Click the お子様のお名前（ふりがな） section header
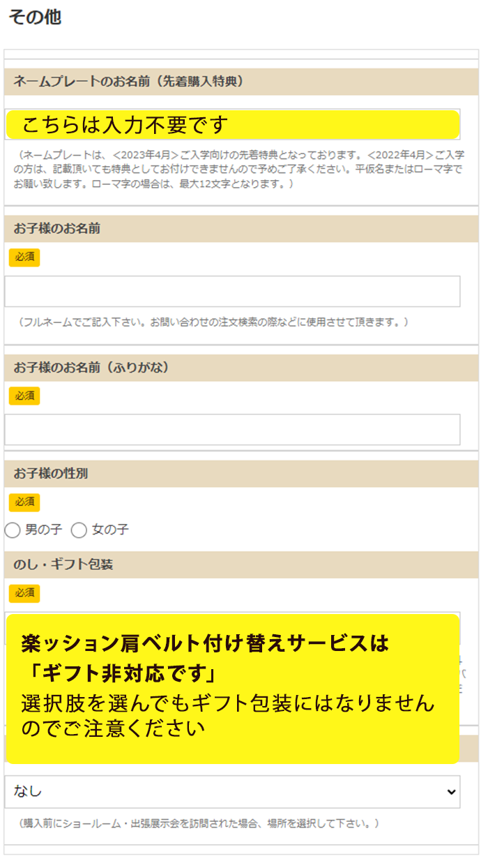 click(x=91, y=368)
